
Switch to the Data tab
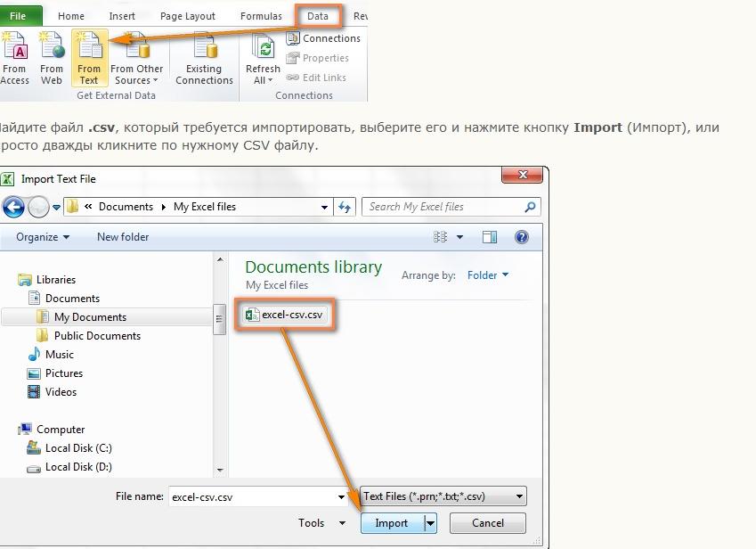click(318, 16)
